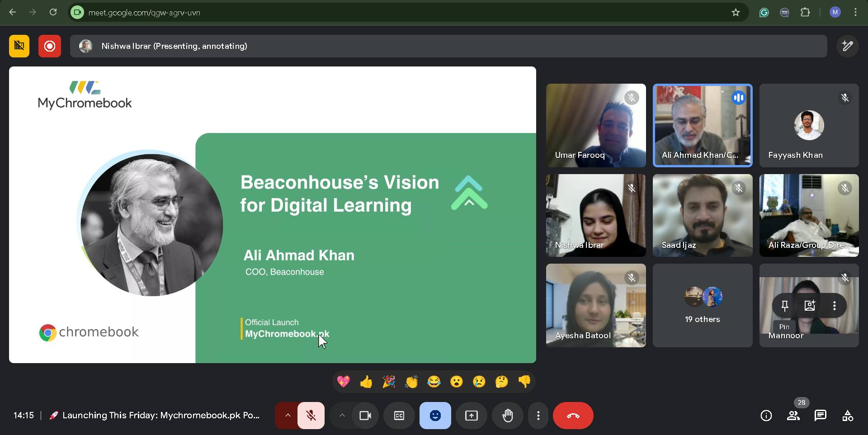Send the sparkling heart reaction

tap(344, 382)
